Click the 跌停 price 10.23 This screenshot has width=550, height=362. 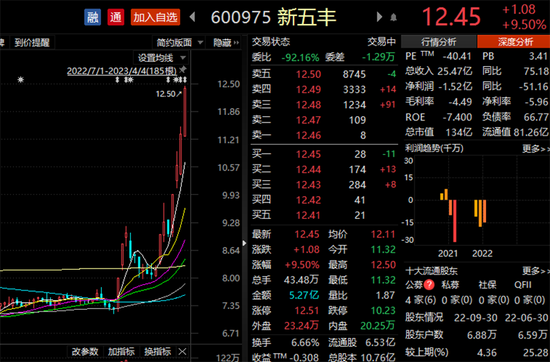[x=383, y=310]
